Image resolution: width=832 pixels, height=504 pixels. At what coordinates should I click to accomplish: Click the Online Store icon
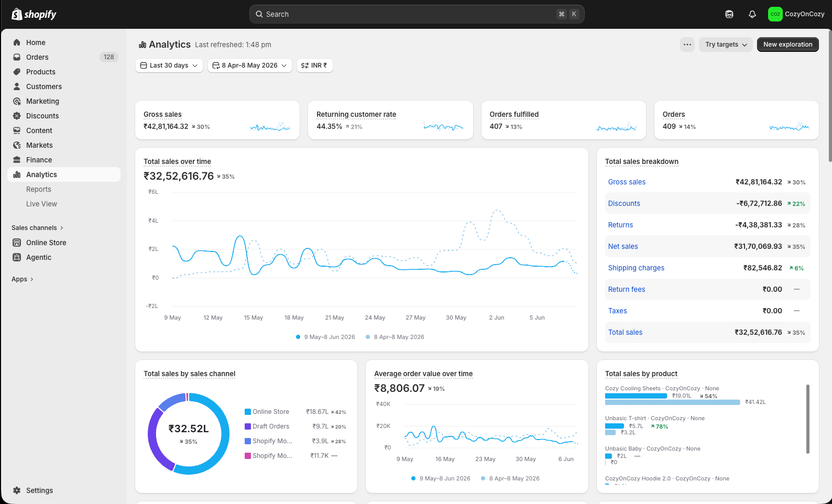point(17,243)
